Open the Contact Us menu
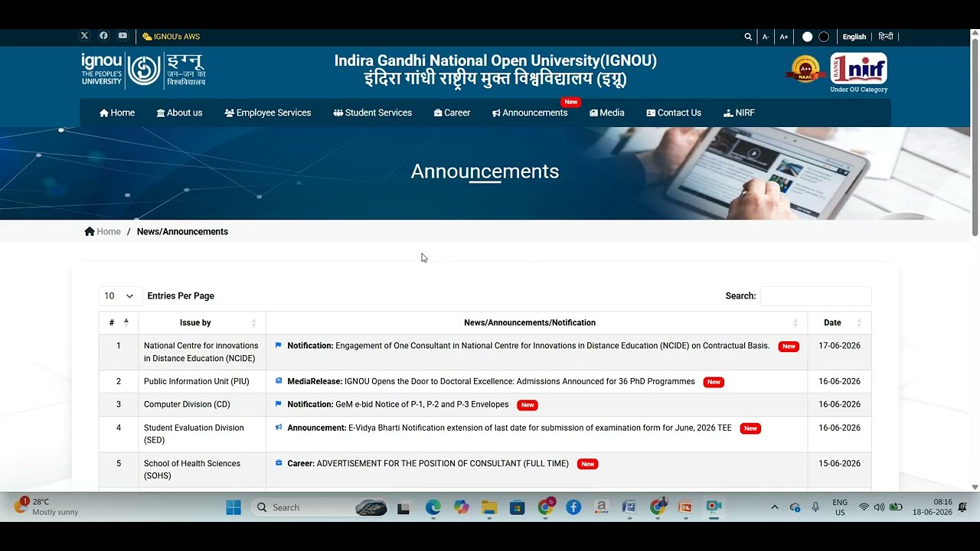This screenshot has height=551, width=980. (x=674, y=112)
